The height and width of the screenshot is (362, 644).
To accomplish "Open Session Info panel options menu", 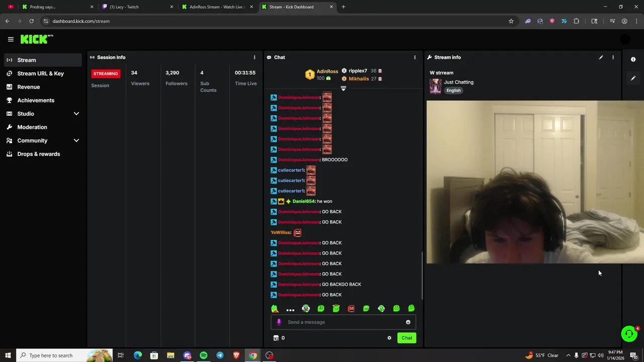I will (x=254, y=57).
